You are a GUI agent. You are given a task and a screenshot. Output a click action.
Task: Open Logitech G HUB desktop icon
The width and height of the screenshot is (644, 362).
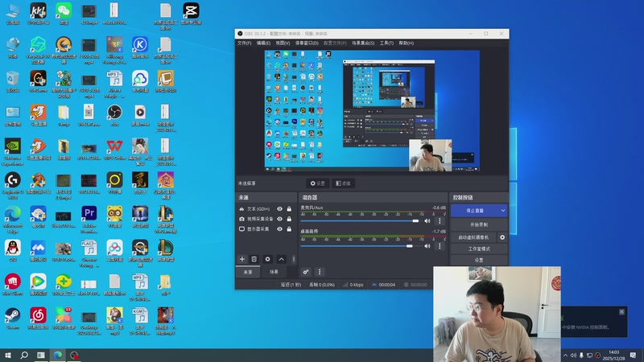(13, 183)
